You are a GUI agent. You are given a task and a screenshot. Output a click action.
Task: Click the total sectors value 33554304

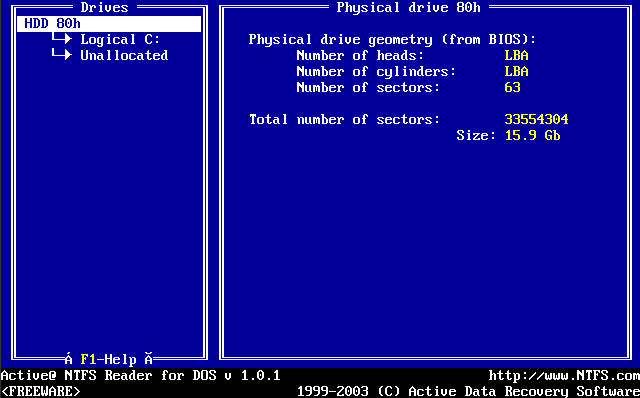(536, 119)
